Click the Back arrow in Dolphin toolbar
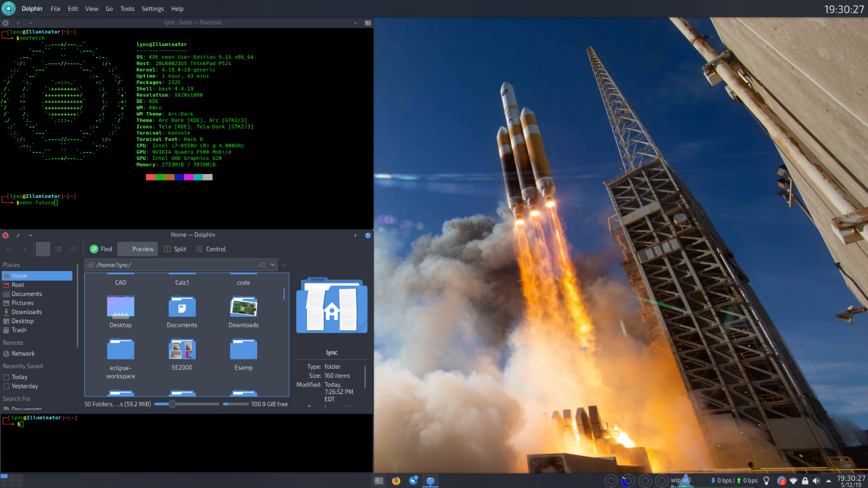The image size is (868, 488). point(9,249)
